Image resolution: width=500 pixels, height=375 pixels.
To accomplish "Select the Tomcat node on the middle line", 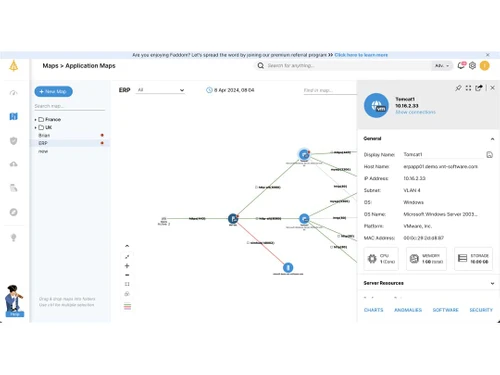I will pyautogui.click(x=304, y=219).
